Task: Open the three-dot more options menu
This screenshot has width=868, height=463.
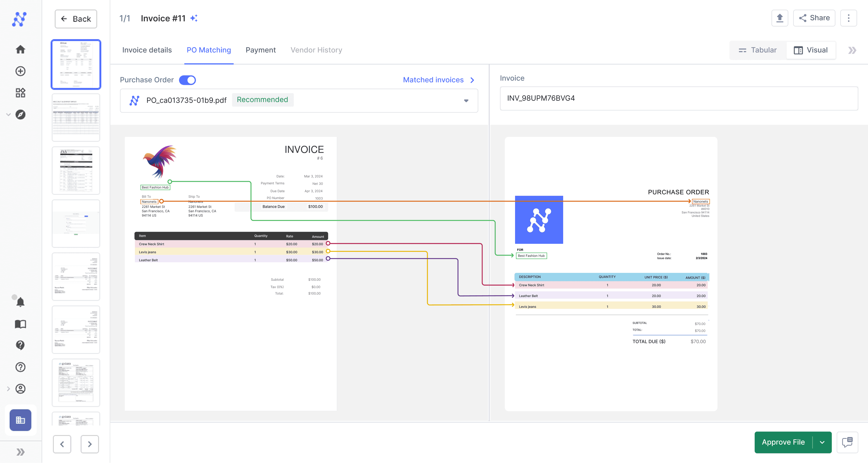Action: pos(848,18)
